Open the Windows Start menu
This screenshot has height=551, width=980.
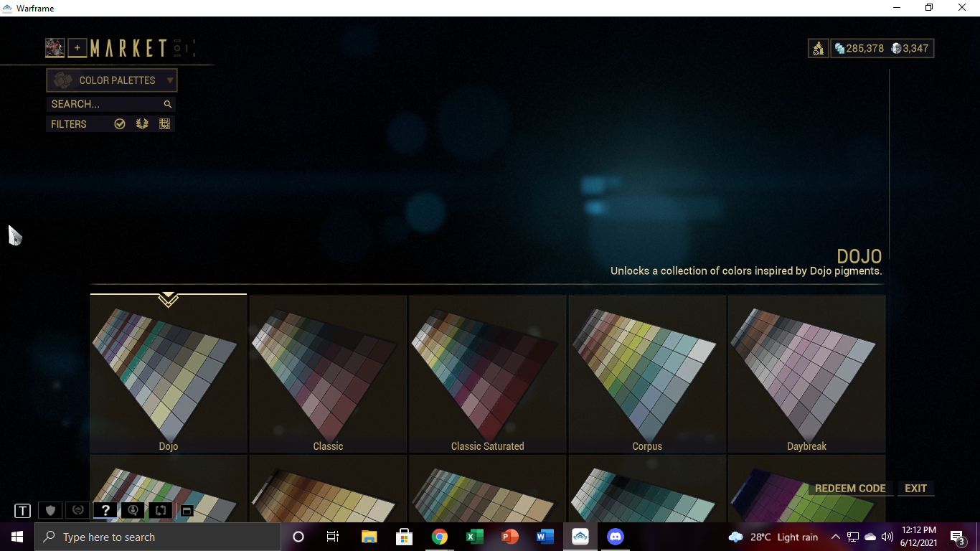pyautogui.click(x=17, y=537)
